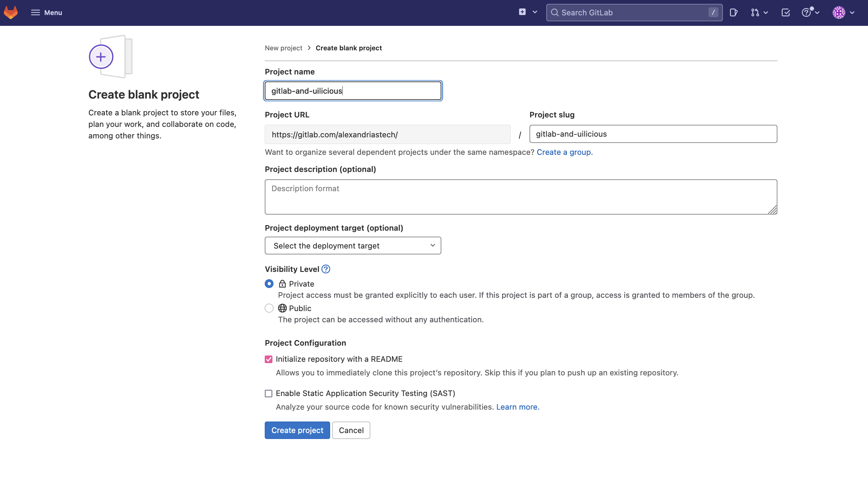This screenshot has width=868, height=504.
Task: Open the Create a group link
Action: coord(564,152)
